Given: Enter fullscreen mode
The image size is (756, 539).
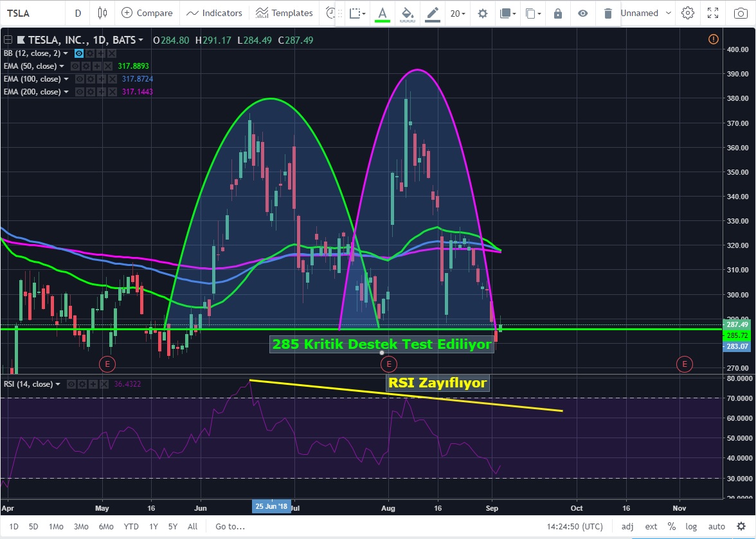Looking at the screenshot, I should click(x=713, y=13).
